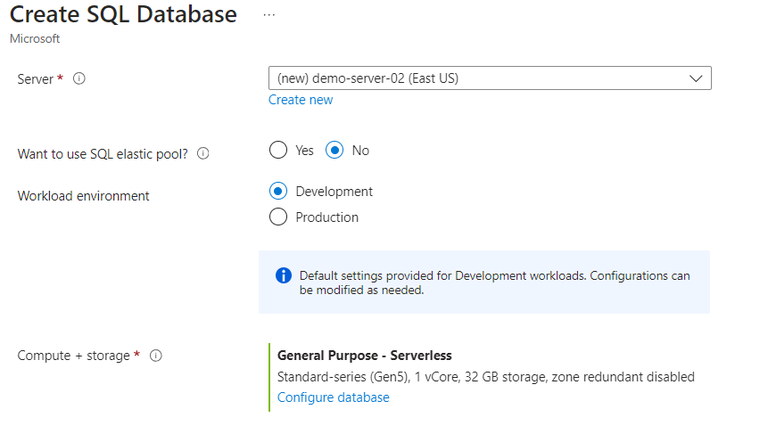Open the ellipsis menu beside the page title
768x434 pixels.
[x=268, y=15]
